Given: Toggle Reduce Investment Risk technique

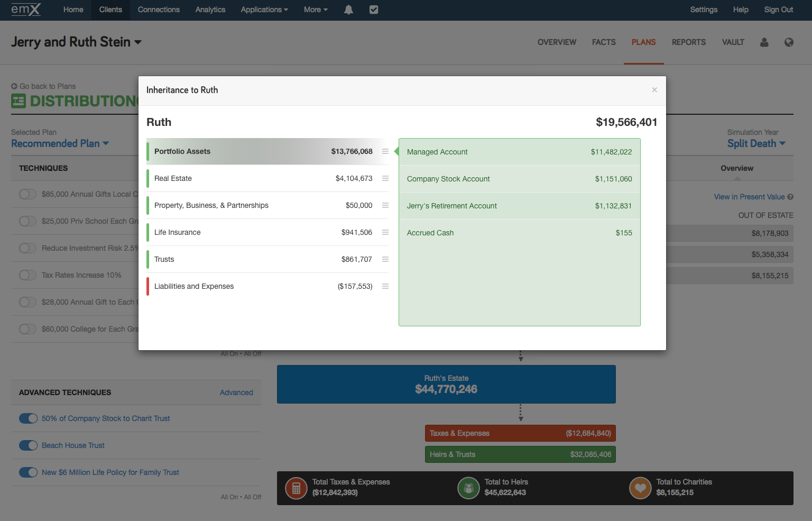Looking at the screenshot, I should 27,248.
